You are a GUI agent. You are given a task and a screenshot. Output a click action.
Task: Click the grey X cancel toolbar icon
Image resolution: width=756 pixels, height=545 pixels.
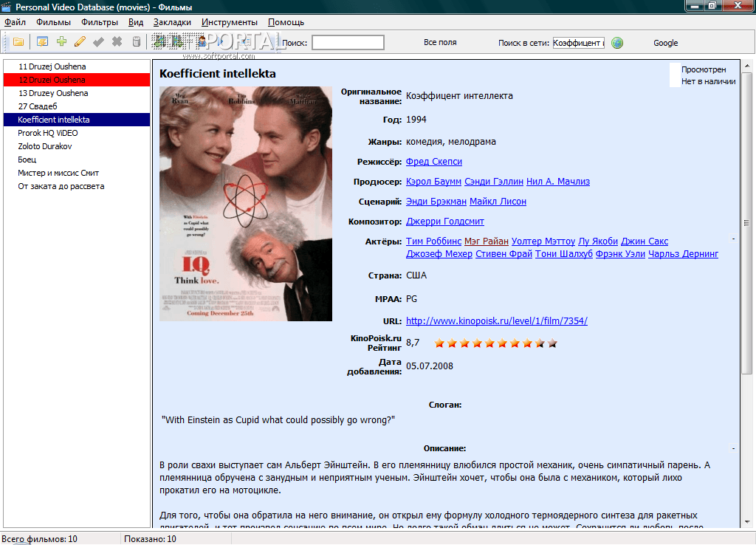(x=117, y=42)
